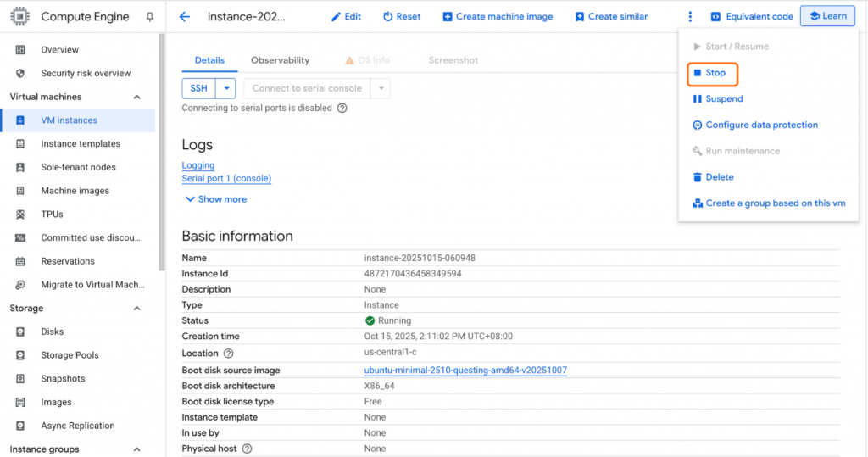The height and width of the screenshot is (457, 868).
Task: Open ubuntu-minimal-2510 boot disk image link
Action: click(465, 370)
